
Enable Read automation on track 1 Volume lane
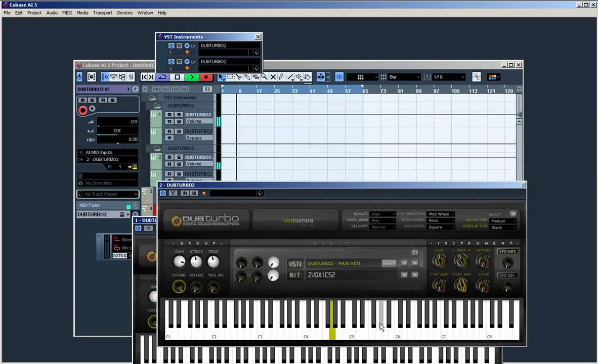pyautogui.click(x=169, y=121)
